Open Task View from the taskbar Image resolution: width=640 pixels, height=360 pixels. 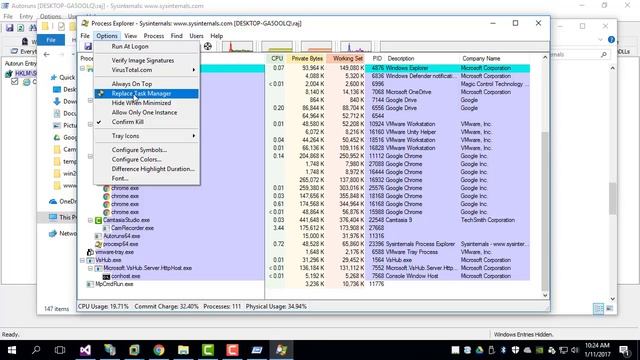click(x=60, y=350)
